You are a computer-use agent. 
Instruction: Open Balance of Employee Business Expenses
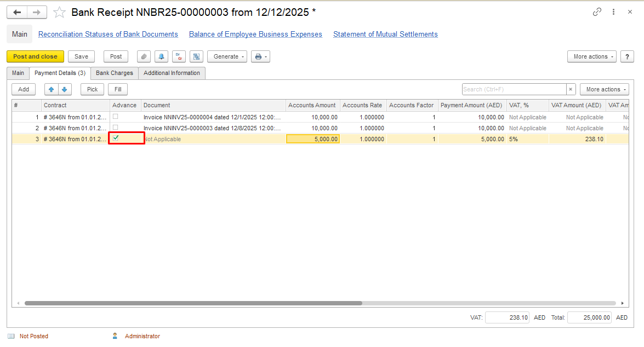pyautogui.click(x=255, y=34)
